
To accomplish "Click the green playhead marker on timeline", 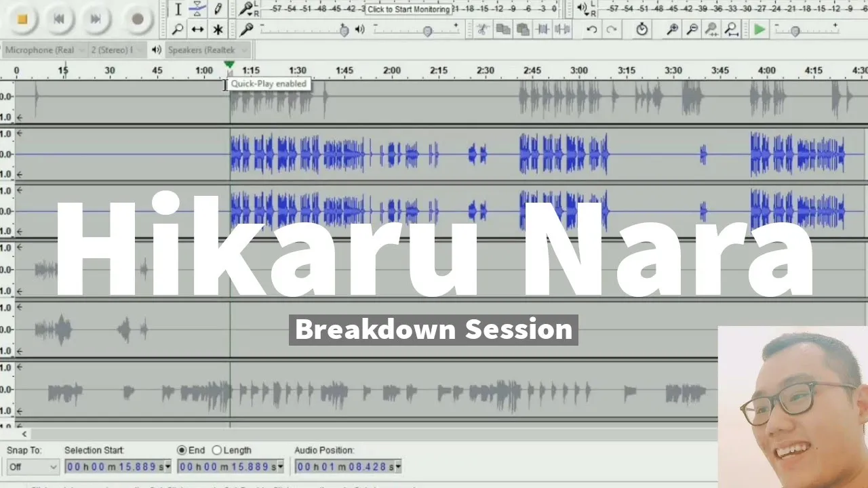I will (x=229, y=65).
